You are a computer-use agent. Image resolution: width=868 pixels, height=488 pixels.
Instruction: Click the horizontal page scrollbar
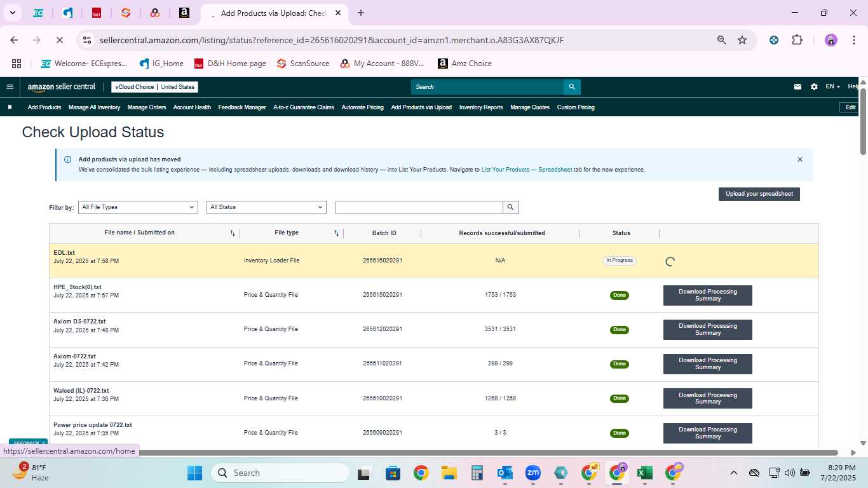pos(423,452)
